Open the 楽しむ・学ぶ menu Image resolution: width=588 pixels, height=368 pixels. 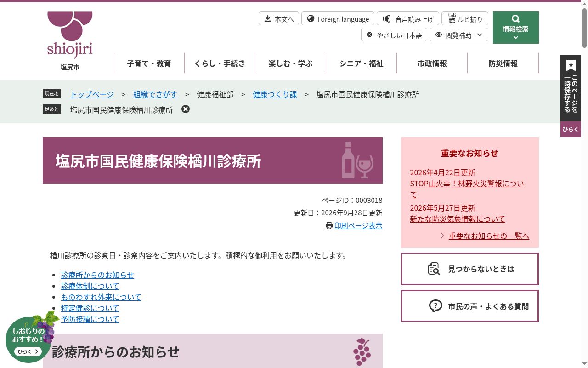tap(291, 63)
